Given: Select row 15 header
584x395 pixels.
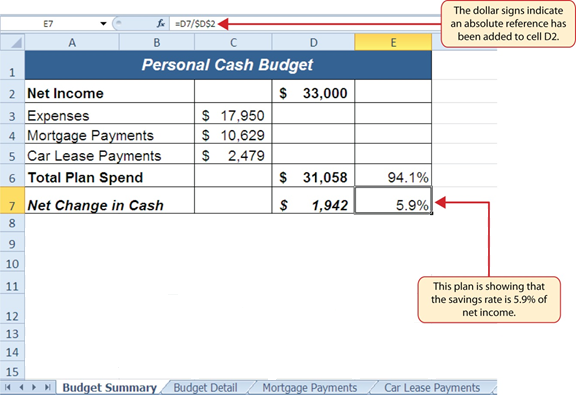Looking at the screenshot, I should pyautogui.click(x=12, y=371).
